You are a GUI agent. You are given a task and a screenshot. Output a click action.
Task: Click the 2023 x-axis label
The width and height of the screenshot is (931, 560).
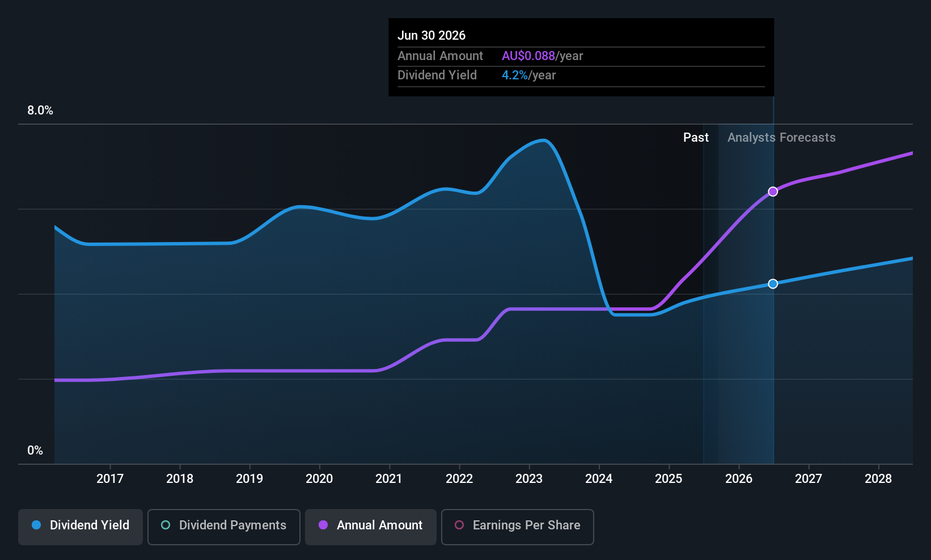[529, 478]
